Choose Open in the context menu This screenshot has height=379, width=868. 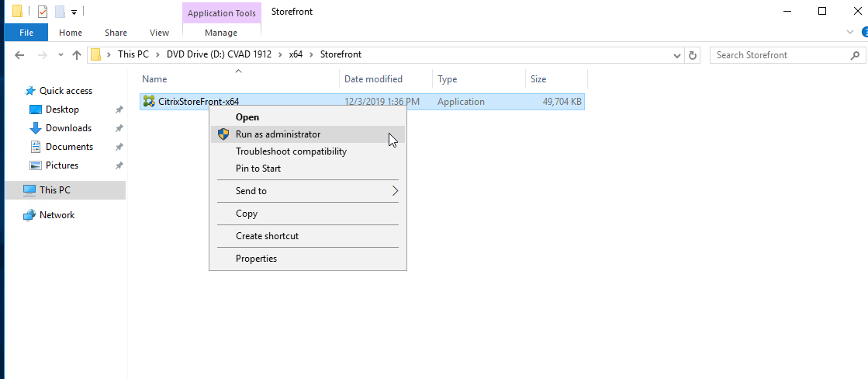[308, 117]
